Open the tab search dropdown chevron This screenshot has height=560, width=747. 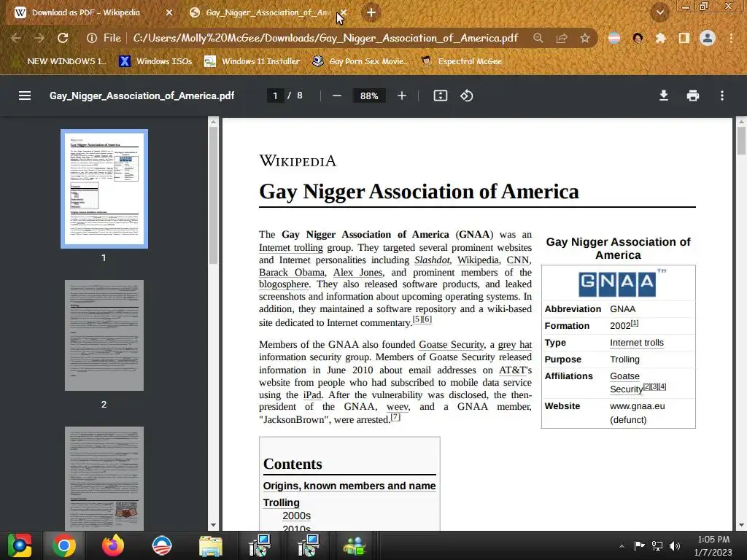660,13
